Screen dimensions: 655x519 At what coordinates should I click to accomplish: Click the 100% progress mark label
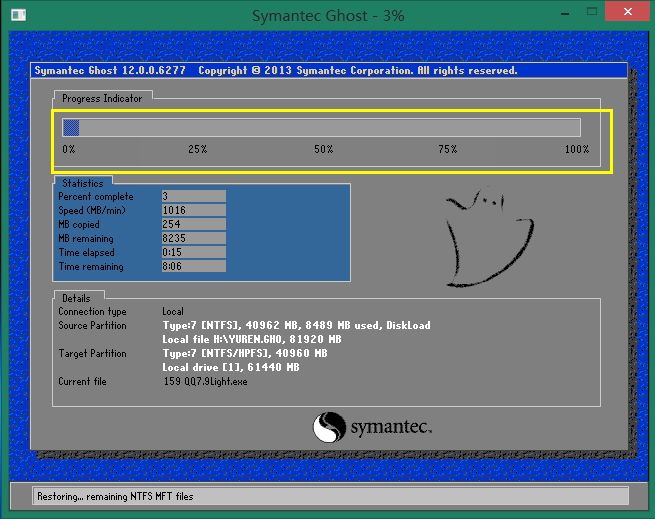click(577, 149)
